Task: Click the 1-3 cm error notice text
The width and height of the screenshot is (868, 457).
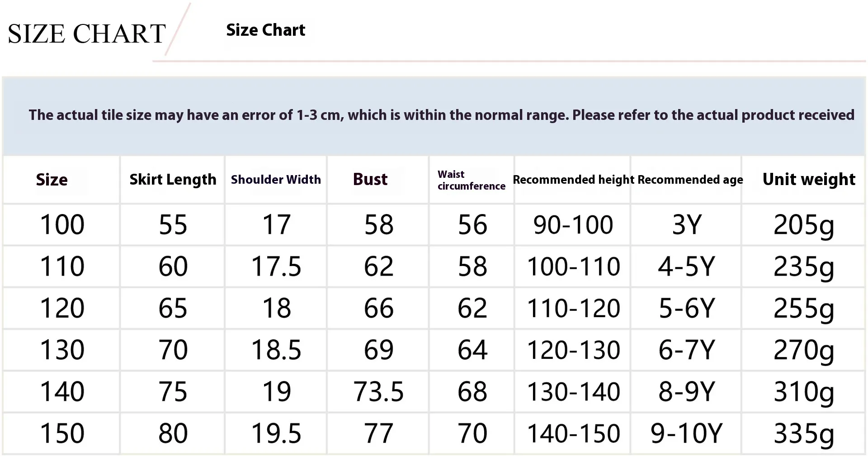Action: pos(441,115)
